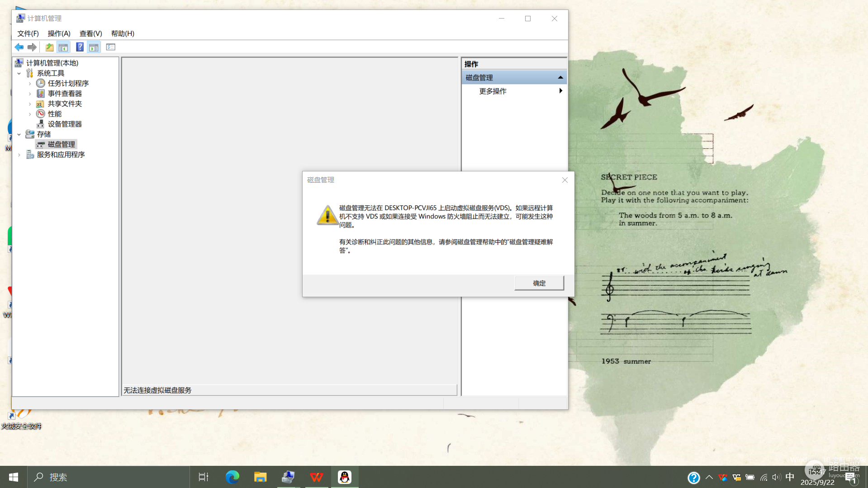Open the WPS Office taskbar icon
This screenshot has width=868, height=488.
click(317, 477)
